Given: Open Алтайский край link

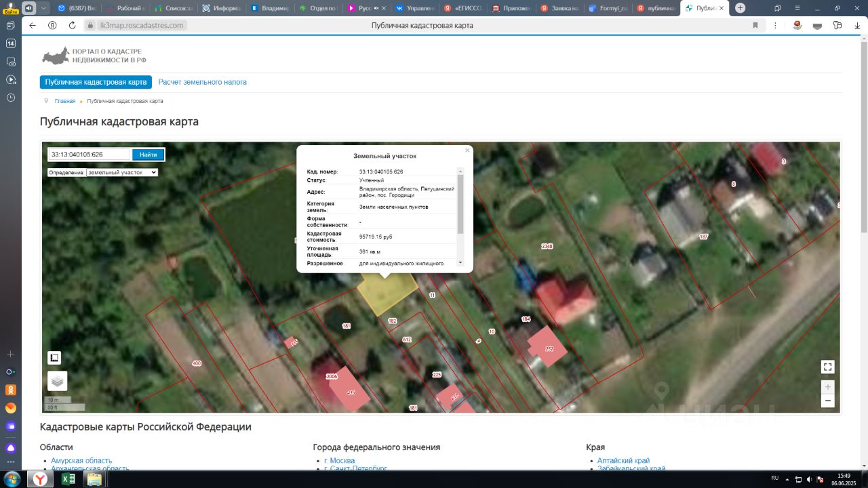Looking at the screenshot, I should point(623,460).
